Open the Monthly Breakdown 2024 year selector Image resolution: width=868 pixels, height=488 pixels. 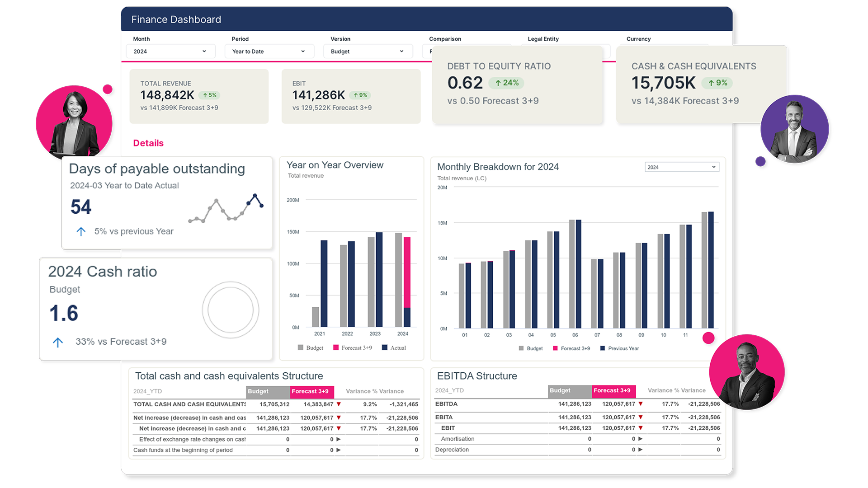click(x=681, y=167)
